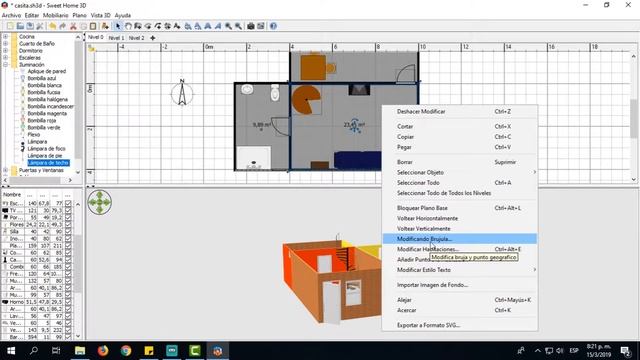Image resolution: width=640 pixels, height=360 pixels.
Task: Toggle visibility checkbox of the Horno row
Action: (68, 302)
